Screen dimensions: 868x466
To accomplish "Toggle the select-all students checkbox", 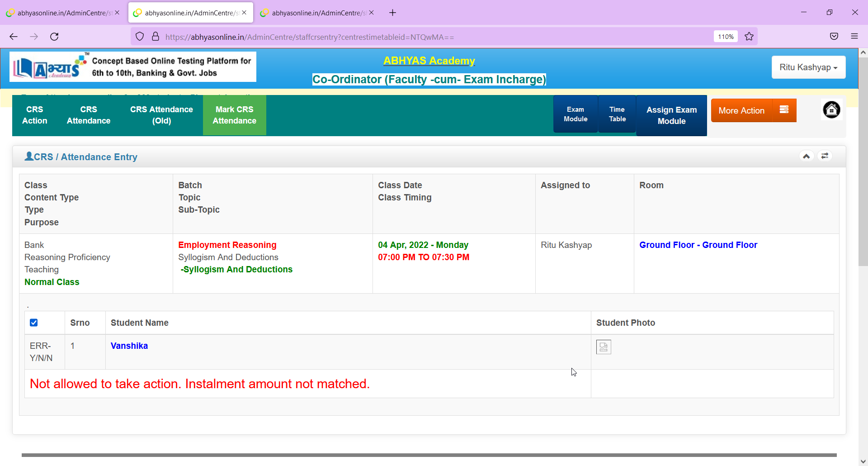I will [34, 323].
